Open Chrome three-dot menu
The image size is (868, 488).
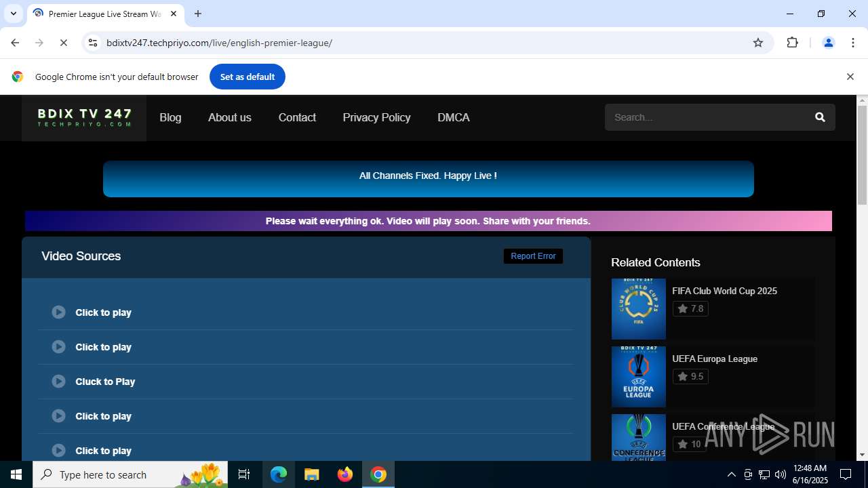point(853,43)
